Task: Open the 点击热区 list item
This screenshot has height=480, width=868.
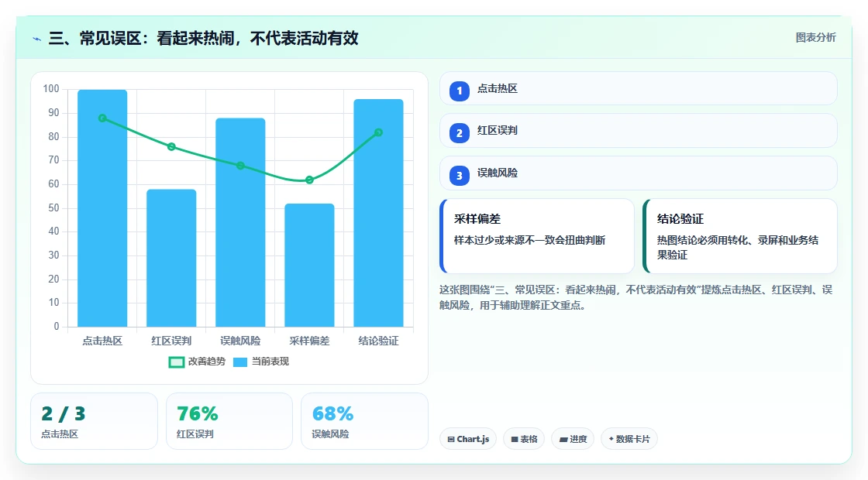Action: [639, 88]
